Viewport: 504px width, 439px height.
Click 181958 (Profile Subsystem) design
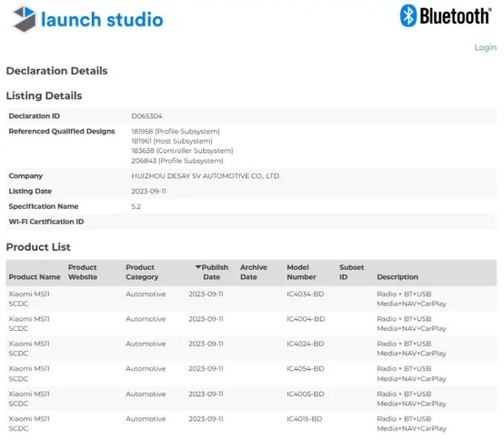pos(175,132)
